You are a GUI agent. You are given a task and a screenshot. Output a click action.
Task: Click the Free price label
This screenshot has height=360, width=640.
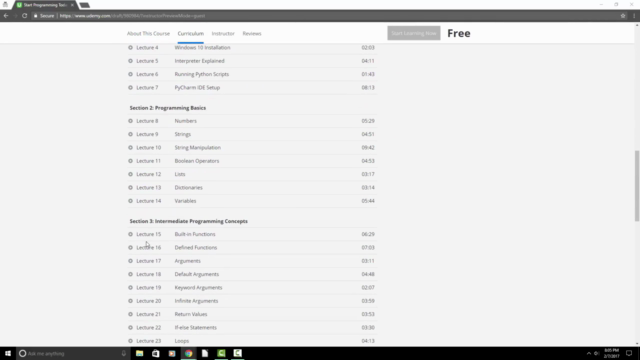click(x=459, y=33)
